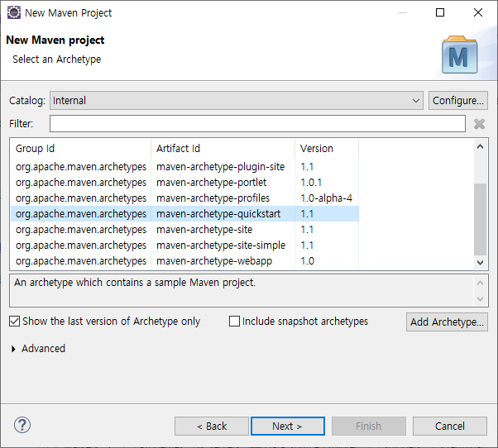Enable Include snapshot archetypes checkbox

click(234, 321)
